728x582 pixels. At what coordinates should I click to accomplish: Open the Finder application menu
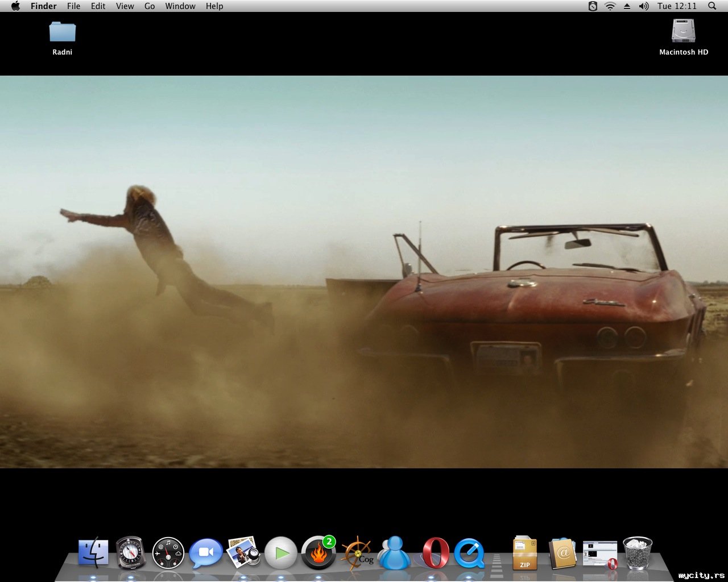coord(44,6)
